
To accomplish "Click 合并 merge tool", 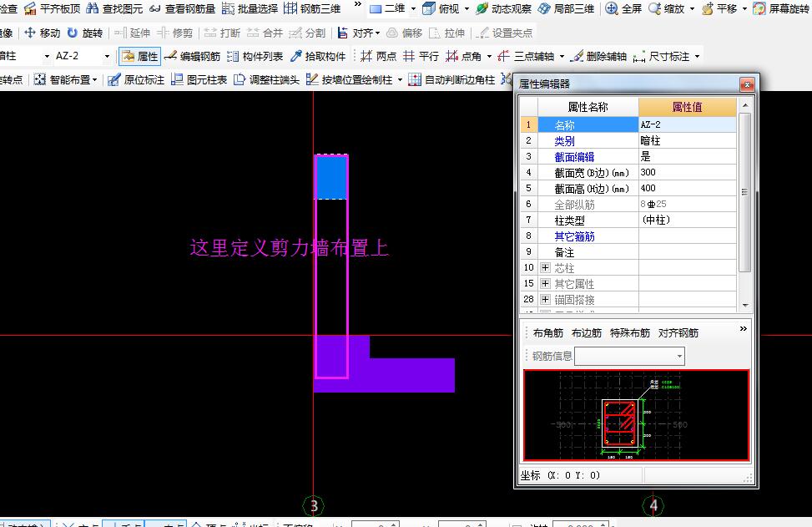I will click(265, 33).
